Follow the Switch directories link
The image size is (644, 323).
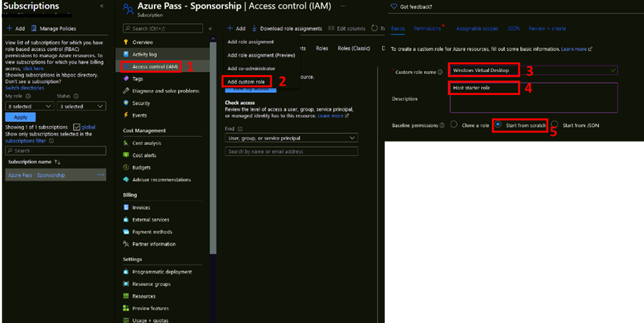pos(25,88)
